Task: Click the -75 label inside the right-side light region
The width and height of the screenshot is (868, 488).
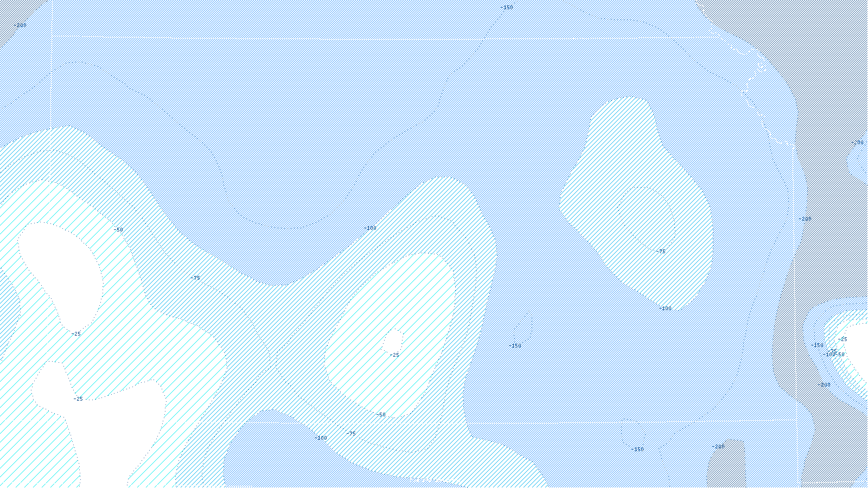Action: point(660,252)
